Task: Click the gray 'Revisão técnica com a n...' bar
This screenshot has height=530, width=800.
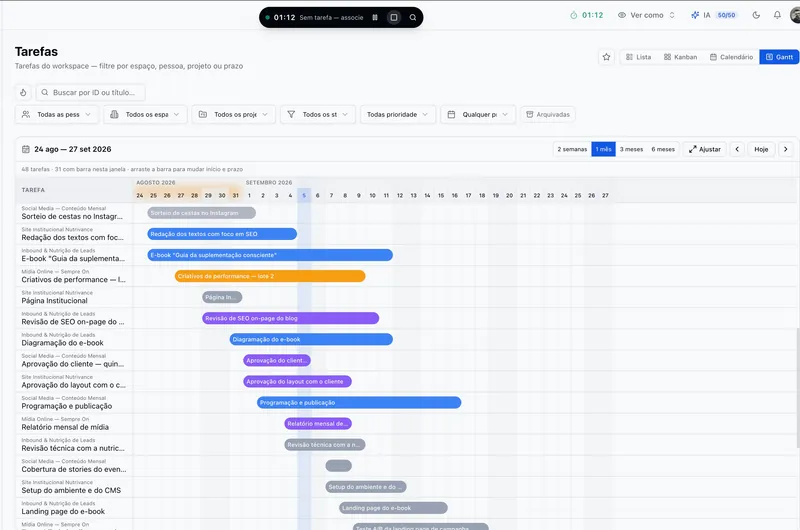Action: (x=324, y=445)
